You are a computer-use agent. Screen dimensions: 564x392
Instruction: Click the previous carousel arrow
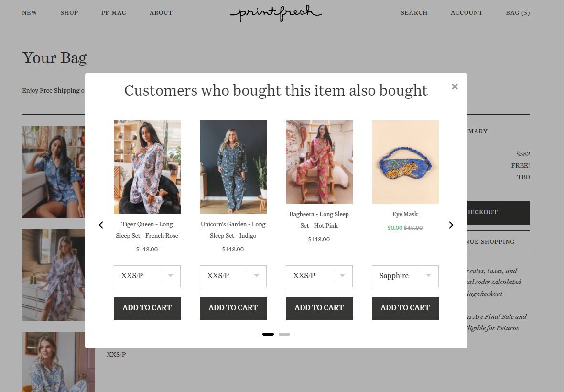coord(101,225)
